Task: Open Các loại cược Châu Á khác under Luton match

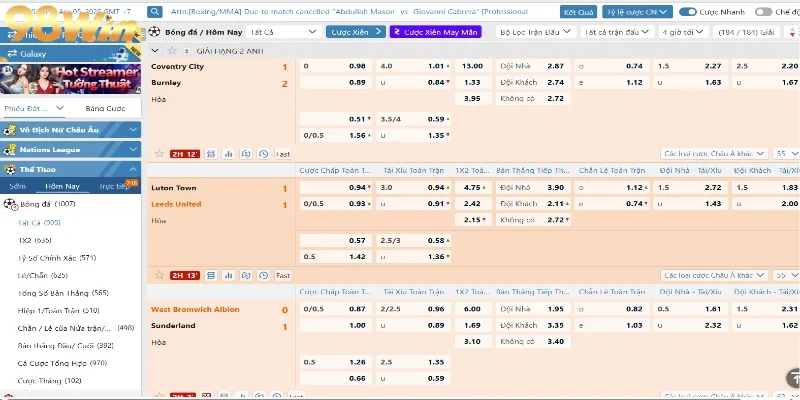Action: 714,275
